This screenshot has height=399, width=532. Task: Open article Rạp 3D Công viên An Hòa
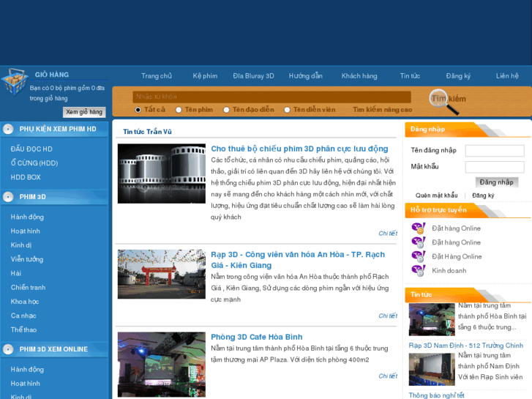coord(298,260)
